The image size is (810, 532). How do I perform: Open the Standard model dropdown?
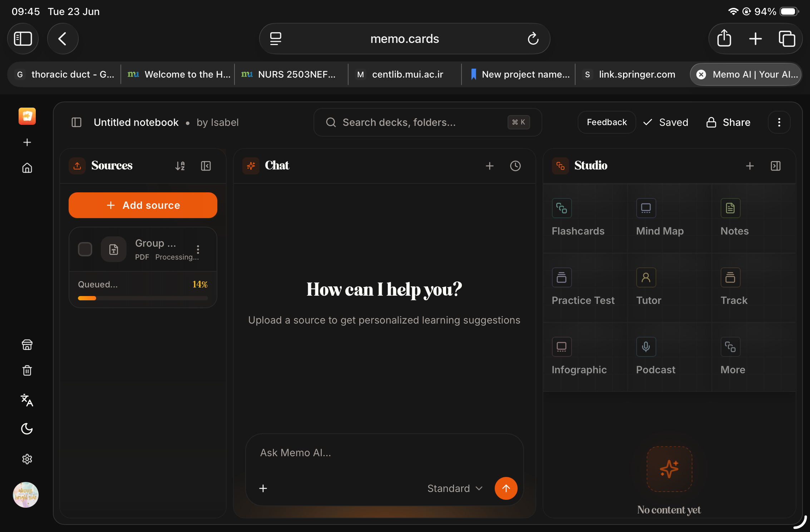click(x=455, y=488)
